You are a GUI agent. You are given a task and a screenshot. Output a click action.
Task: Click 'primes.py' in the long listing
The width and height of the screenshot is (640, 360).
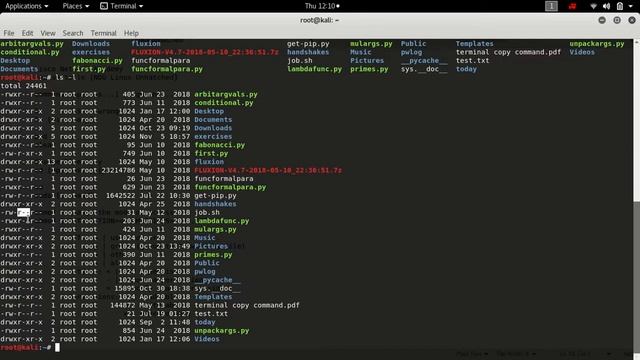[213, 255]
